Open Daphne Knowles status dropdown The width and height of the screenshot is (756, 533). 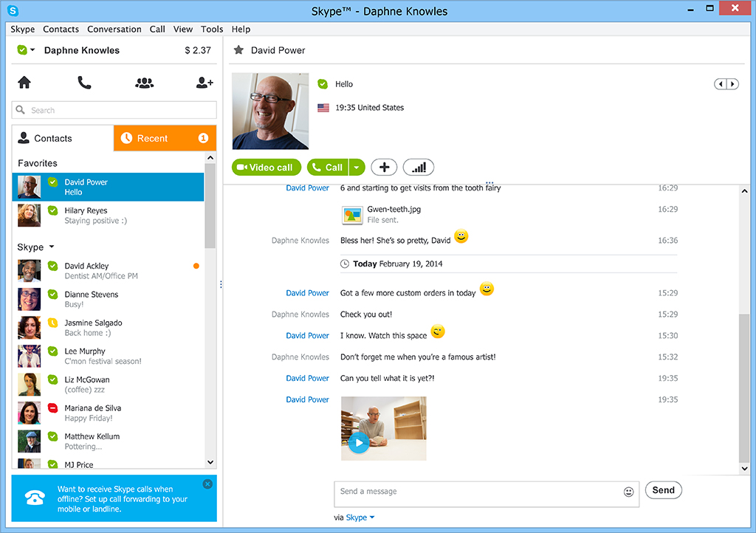[x=32, y=49]
